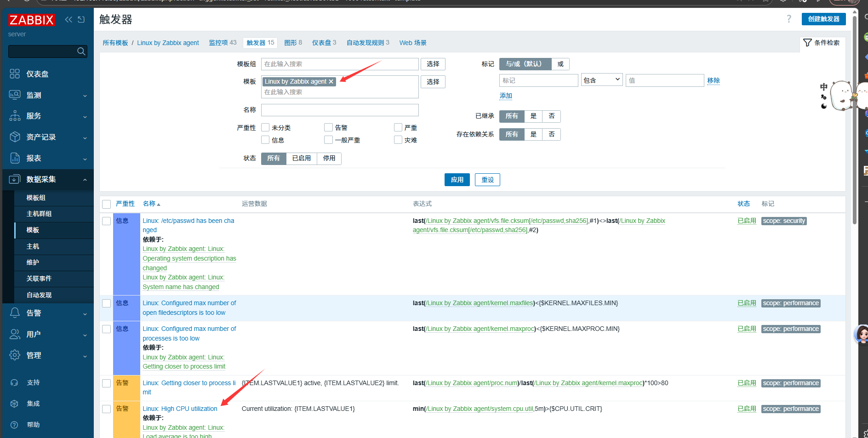The height and width of the screenshot is (438, 868).
Task: Collapse the 数据采集 menu chevron
Action: point(85,180)
